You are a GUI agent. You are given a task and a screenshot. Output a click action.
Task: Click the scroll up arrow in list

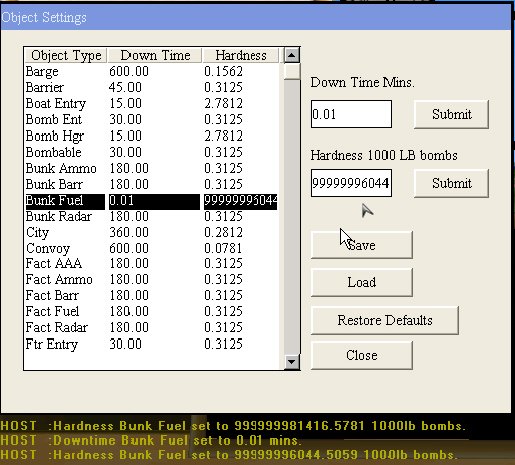click(292, 55)
